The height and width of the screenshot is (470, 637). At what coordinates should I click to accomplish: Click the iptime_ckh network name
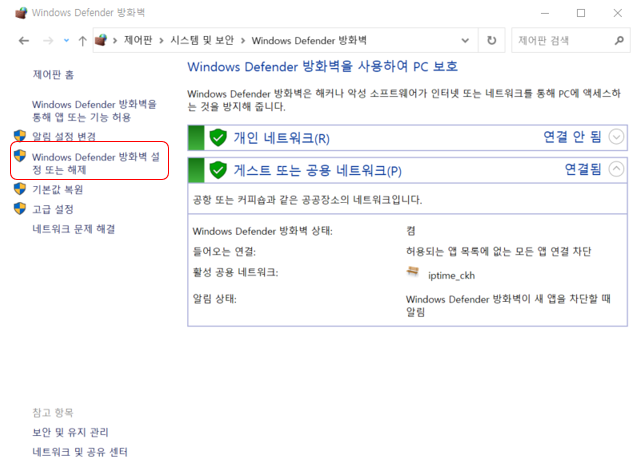click(x=451, y=275)
